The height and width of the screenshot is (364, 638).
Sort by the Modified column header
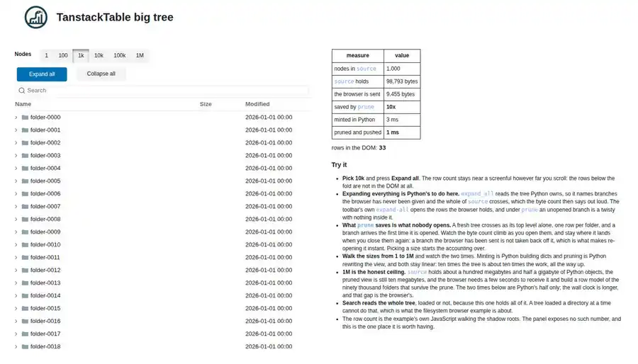click(x=257, y=104)
